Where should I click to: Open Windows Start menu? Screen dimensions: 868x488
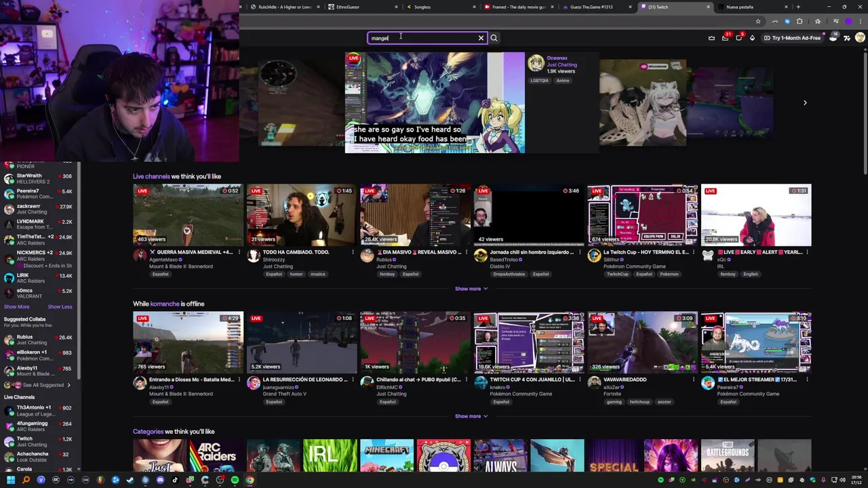pyautogui.click(x=11, y=480)
